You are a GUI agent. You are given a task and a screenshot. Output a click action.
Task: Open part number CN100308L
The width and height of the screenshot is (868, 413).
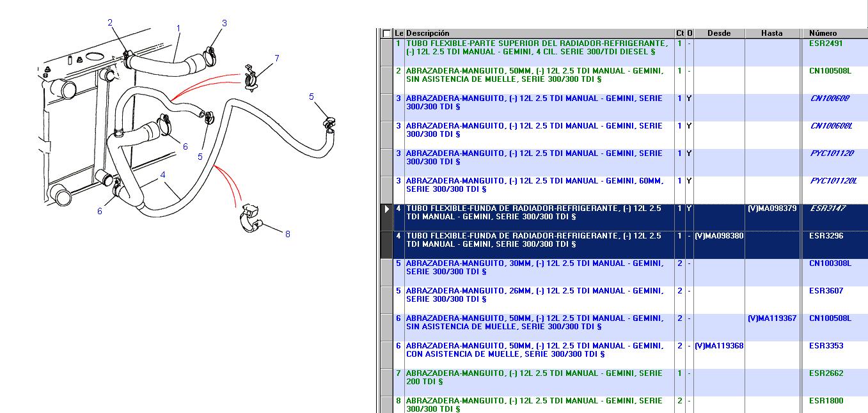(x=830, y=263)
